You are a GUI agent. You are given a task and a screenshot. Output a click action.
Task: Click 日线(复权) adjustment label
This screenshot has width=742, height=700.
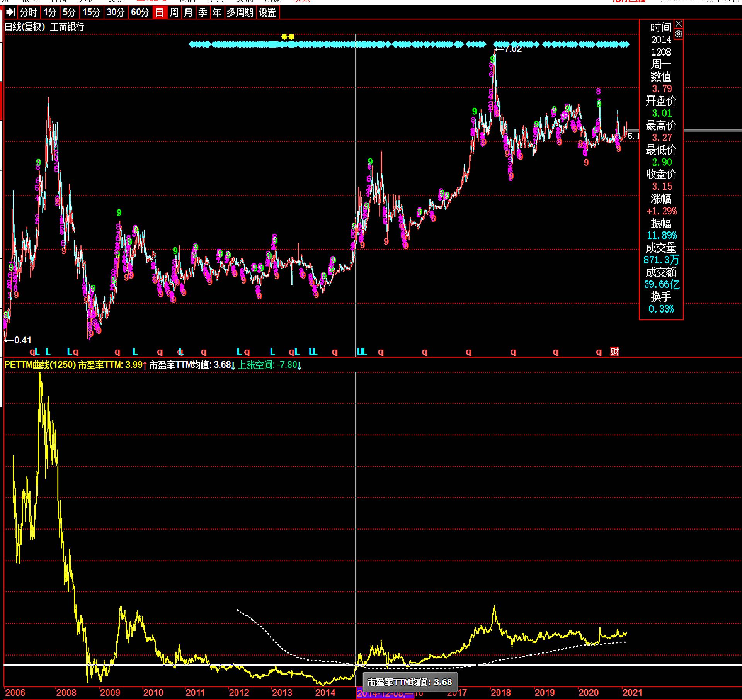tap(25, 27)
